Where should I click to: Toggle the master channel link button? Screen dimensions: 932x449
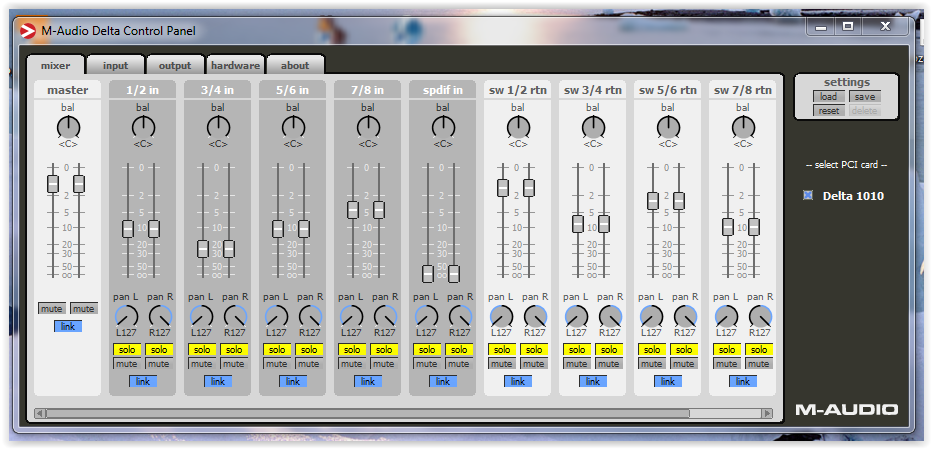tap(68, 326)
